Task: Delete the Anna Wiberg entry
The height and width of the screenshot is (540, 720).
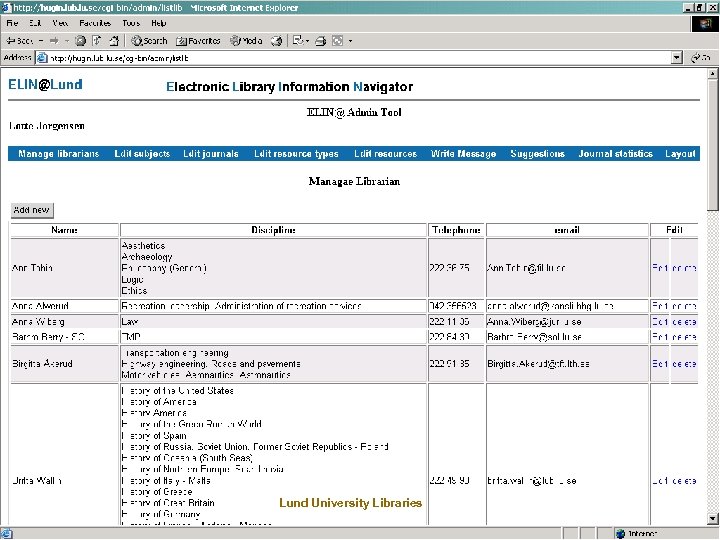Action: pos(684,321)
